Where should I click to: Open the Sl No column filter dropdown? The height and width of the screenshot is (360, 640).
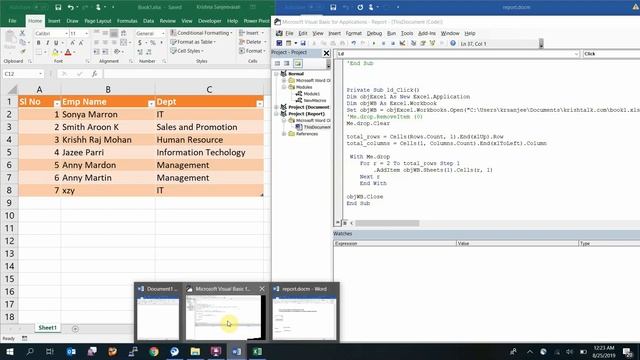pyautogui.click(x=57, y=104)
